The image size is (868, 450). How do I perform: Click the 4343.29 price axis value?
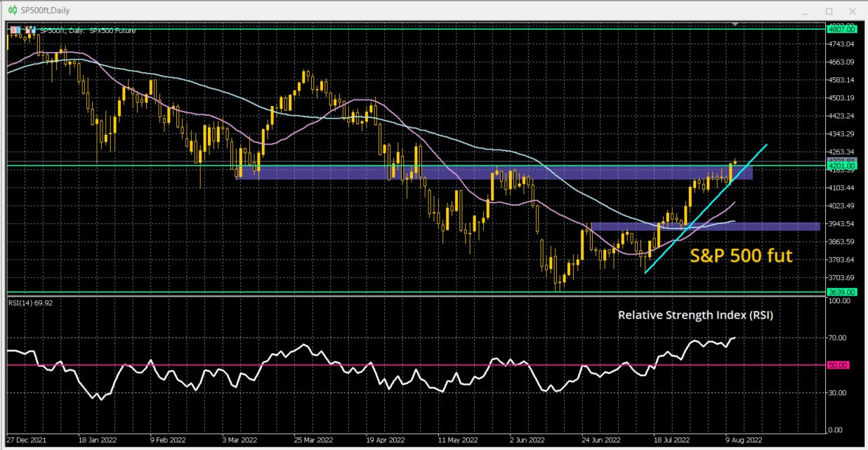point(841,134)
